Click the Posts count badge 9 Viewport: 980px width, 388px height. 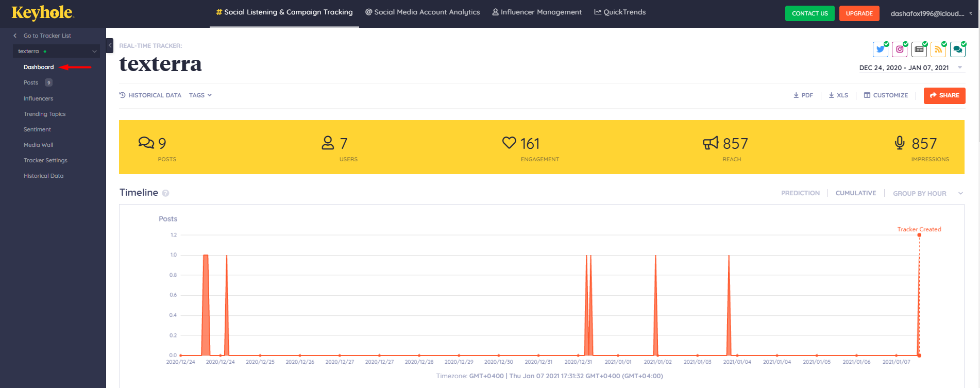pos(48,82)
